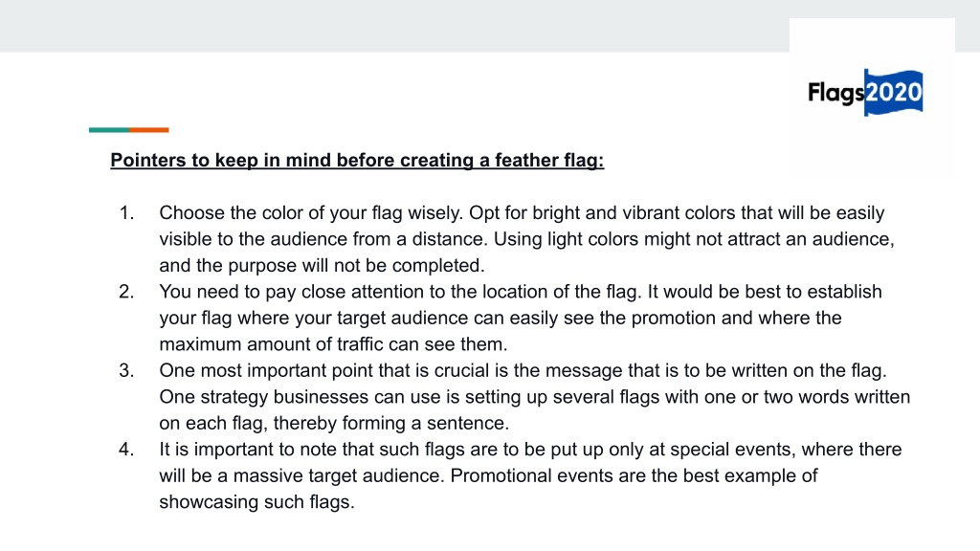Select the underlined feather flag pointers heading

(357, 161)
